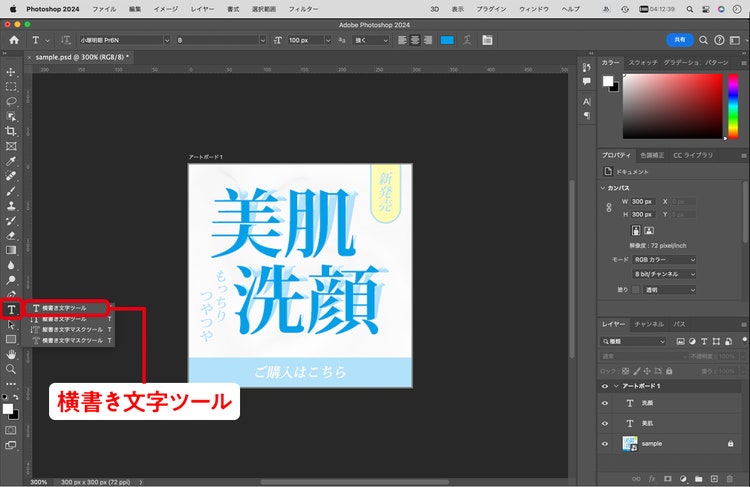The image size is (750, 487).
Task: Select the Spot Healing Brush tool
Action: (x=11, y=176)
